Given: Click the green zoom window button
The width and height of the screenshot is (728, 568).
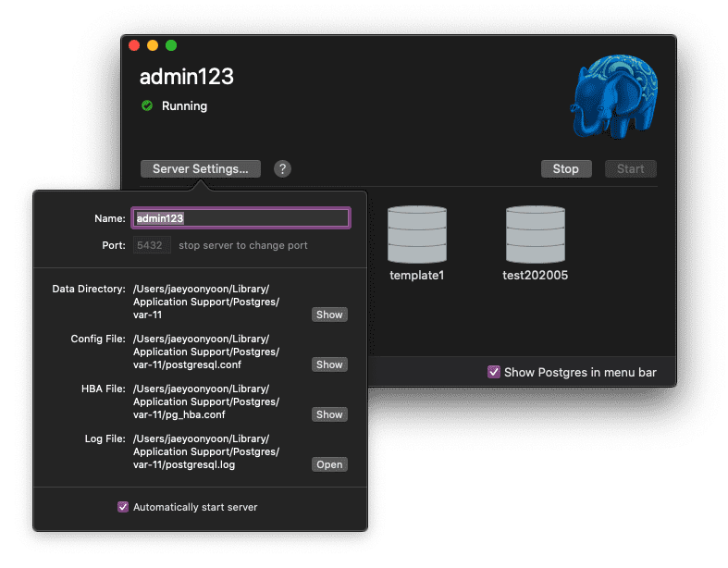Looking at the screenshot, I should 171,45.
